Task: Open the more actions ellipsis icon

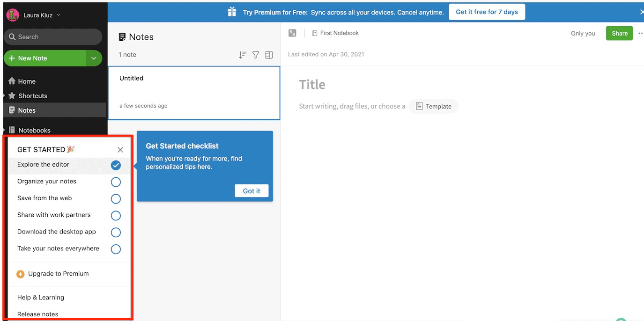Action: 640,33
